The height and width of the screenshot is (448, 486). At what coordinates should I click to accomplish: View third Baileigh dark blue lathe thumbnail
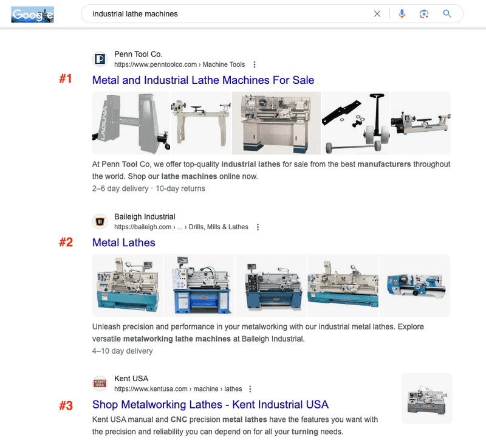[x=271, y=286]
